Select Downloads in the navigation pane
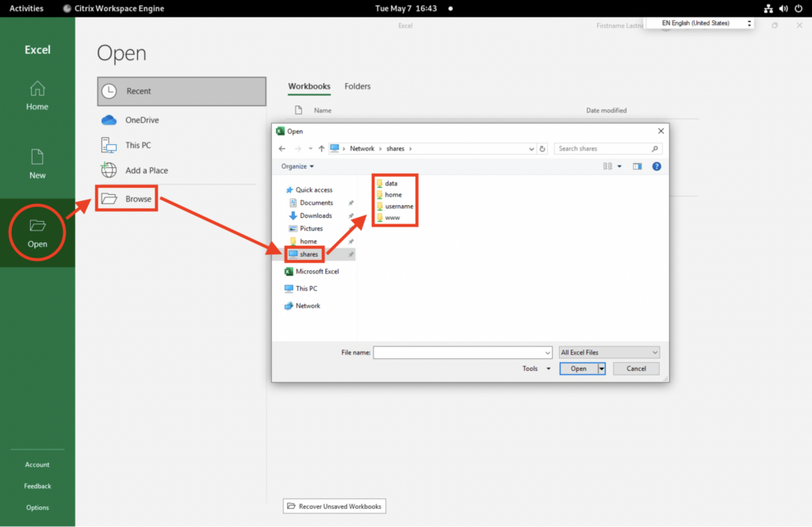812x527 pixels. click(x=310, y=216)
